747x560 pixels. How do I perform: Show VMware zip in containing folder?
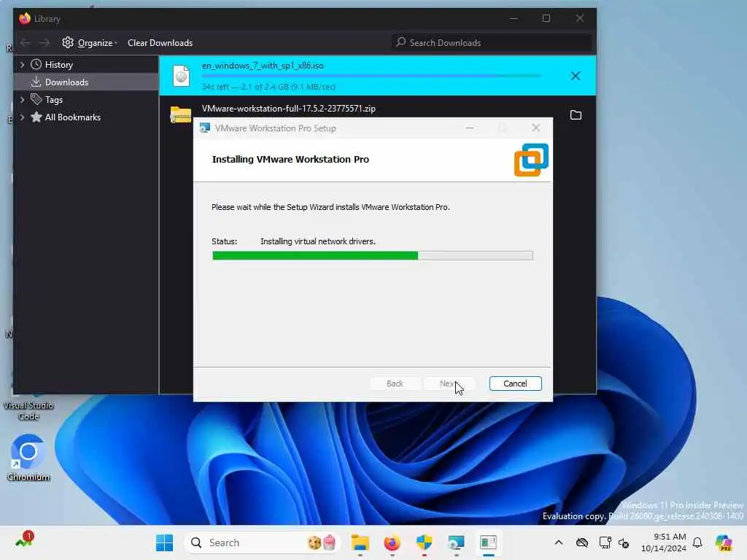[576, 114]
